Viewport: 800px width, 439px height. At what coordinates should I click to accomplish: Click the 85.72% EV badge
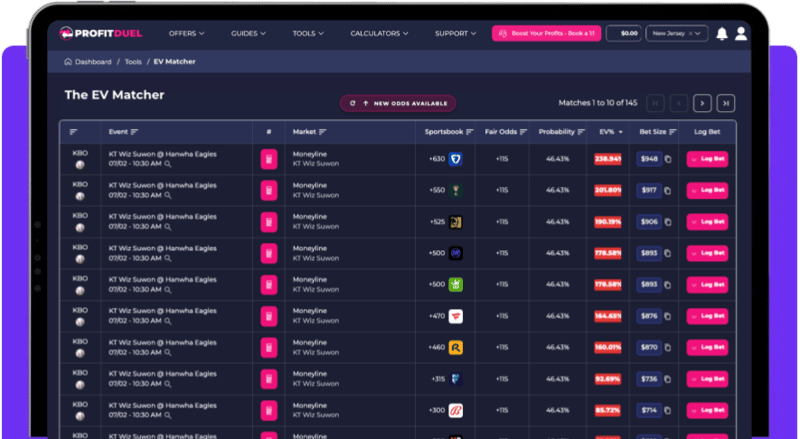point(608,410)
